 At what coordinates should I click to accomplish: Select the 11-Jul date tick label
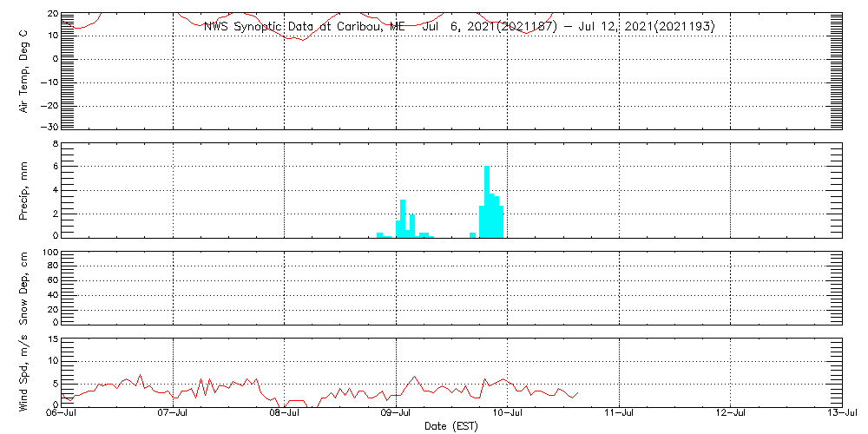click(x=619, y=414)
